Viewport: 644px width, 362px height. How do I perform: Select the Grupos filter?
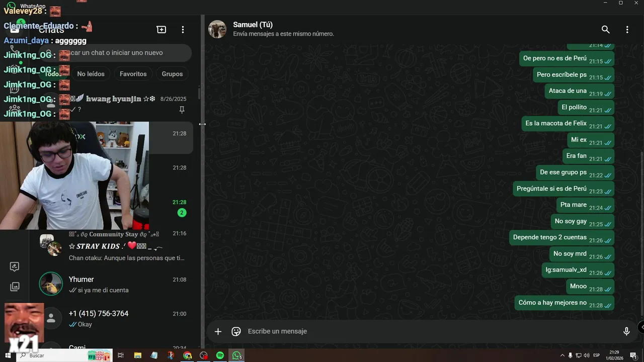(x=172, y=74)
